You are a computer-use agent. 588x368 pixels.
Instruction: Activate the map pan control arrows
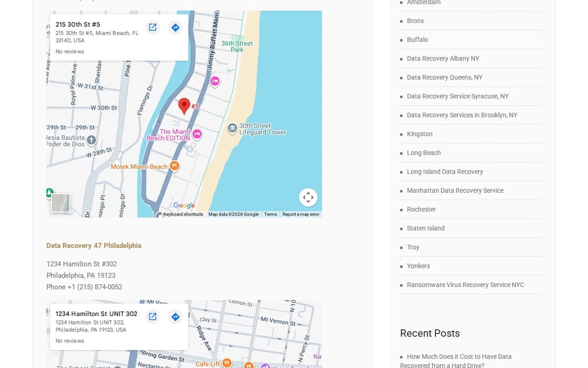coord(308,197)
